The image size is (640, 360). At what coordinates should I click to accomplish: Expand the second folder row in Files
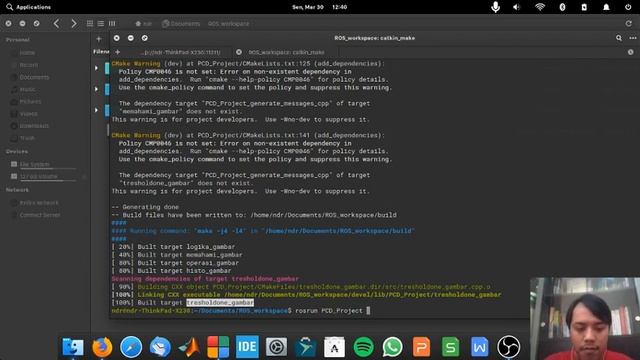point(96,89)
